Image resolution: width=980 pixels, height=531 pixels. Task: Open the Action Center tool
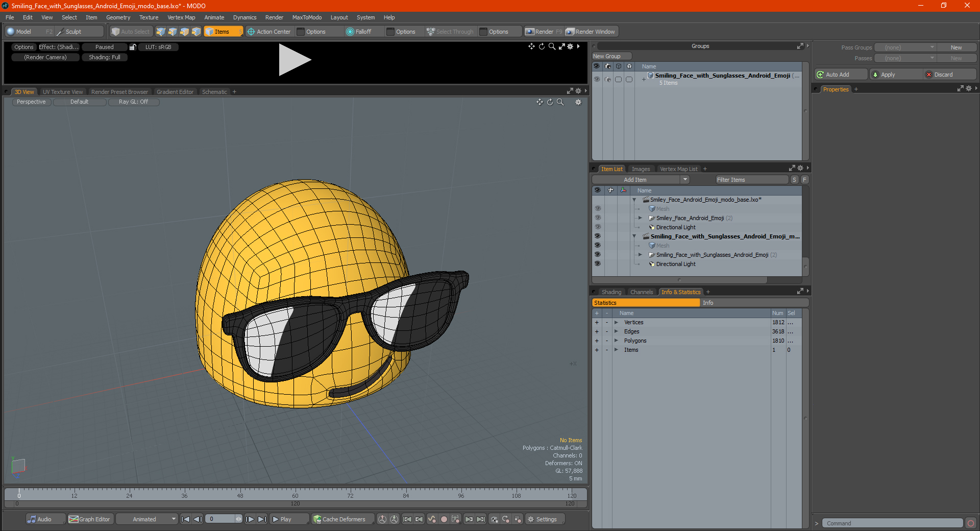[269, 32]
